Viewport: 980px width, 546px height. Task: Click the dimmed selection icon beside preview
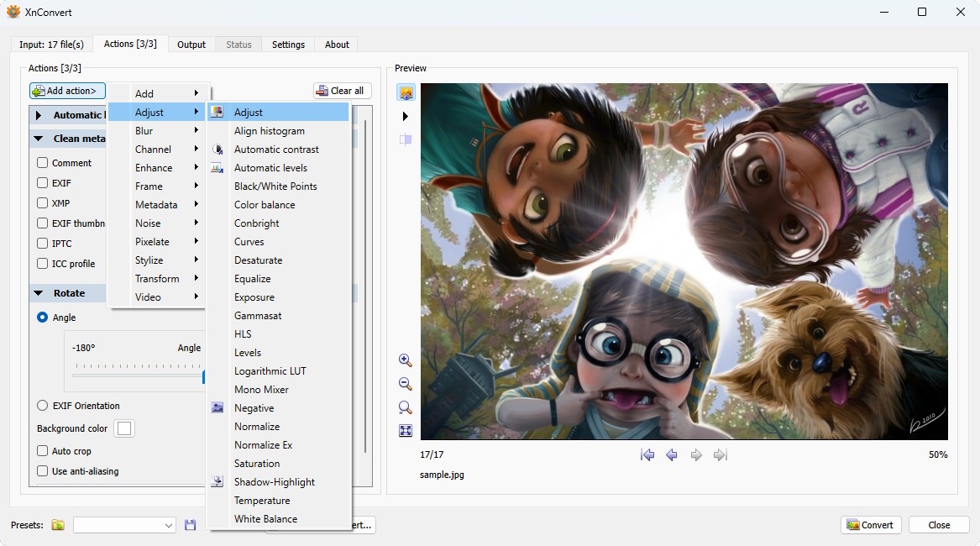pos(406,139)
